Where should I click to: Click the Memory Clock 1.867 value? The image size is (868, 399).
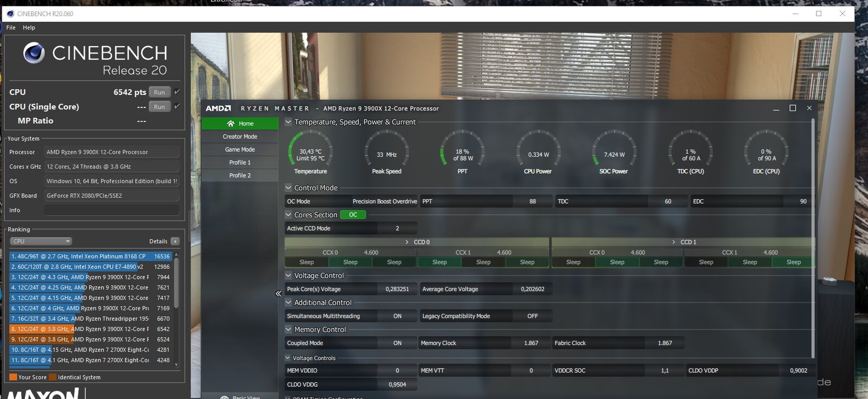531,343
